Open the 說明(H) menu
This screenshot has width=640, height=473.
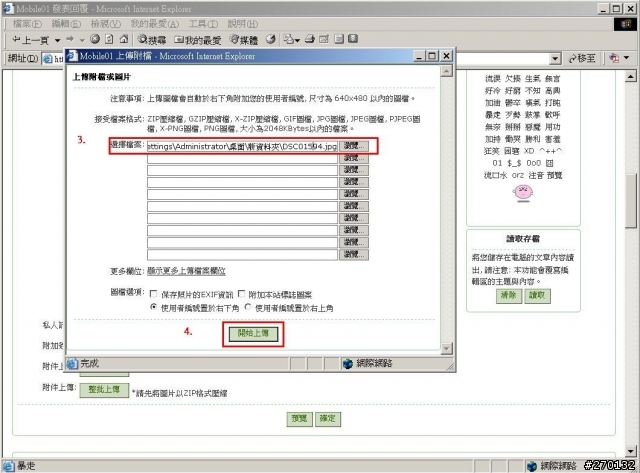tap(243, 24)
